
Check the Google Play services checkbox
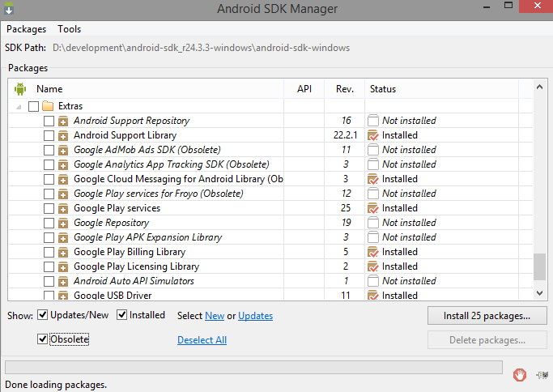[x=49, y=208]
